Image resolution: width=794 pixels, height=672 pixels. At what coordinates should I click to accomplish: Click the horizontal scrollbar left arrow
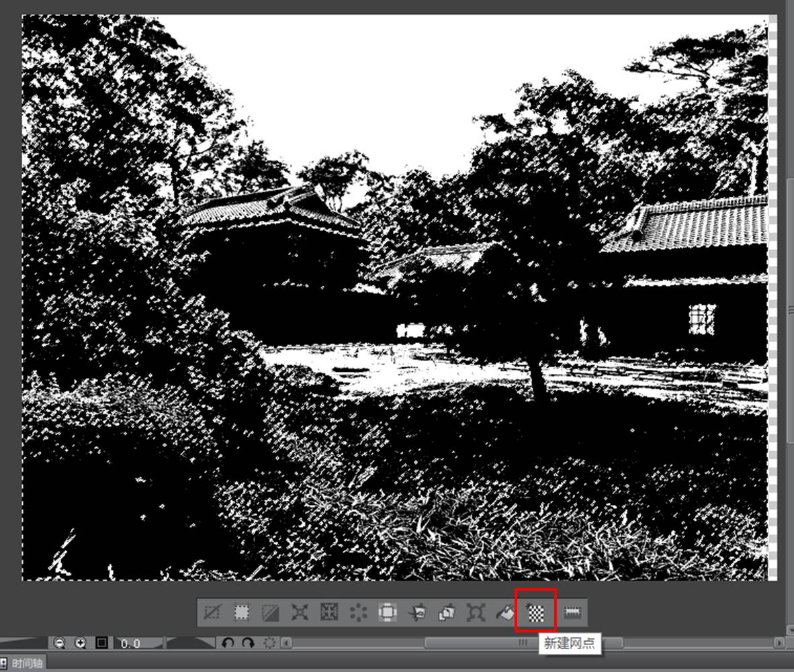287,643
